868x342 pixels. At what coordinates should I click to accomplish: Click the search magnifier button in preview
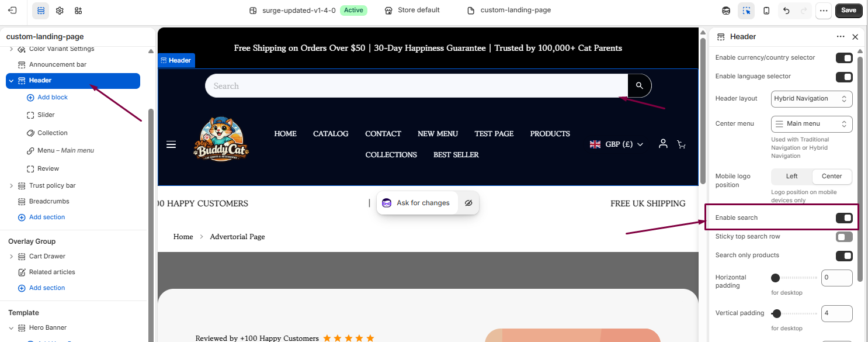tap(640, 86)
